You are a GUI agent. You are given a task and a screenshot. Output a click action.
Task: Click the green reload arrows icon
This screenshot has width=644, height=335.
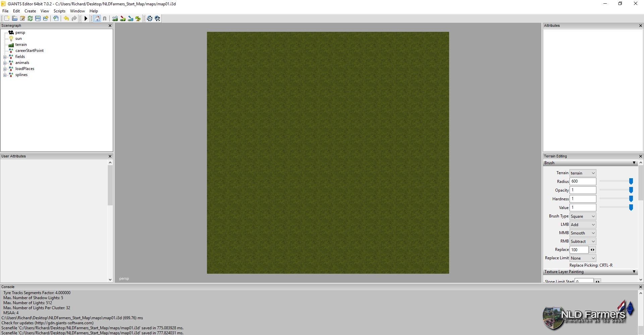point(30,19)
